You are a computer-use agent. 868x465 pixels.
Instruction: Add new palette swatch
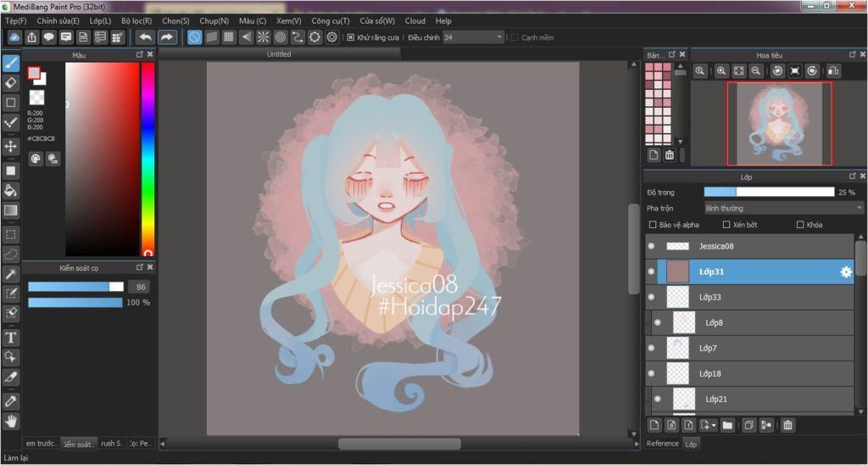[654, 155]
